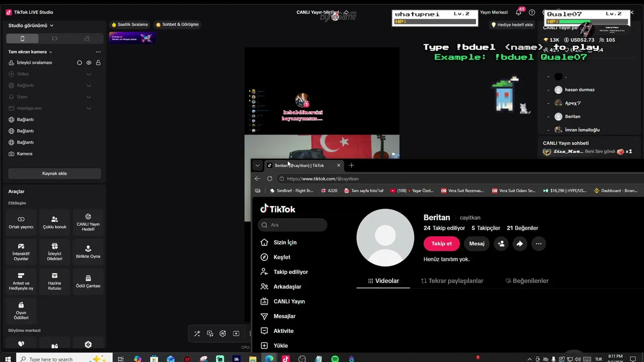This screenshot has height=362, width=644.
Task: Open the help question mark icon
Action: [x=532, y=13]
